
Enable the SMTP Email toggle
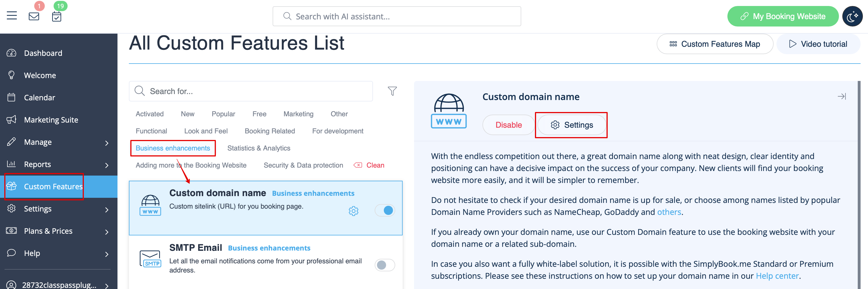pyautogui.click(x=385, y=265)
